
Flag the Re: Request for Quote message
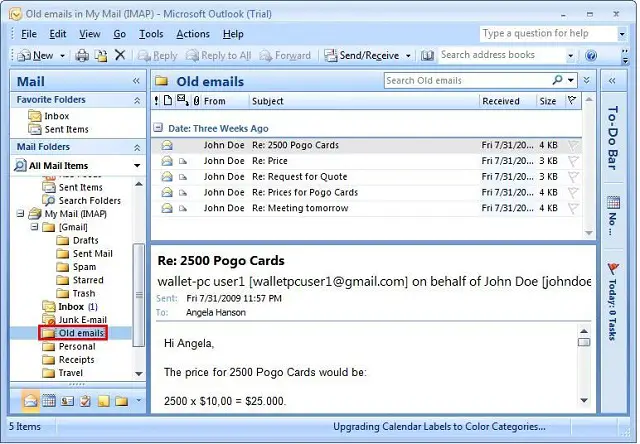coord(573,177)
